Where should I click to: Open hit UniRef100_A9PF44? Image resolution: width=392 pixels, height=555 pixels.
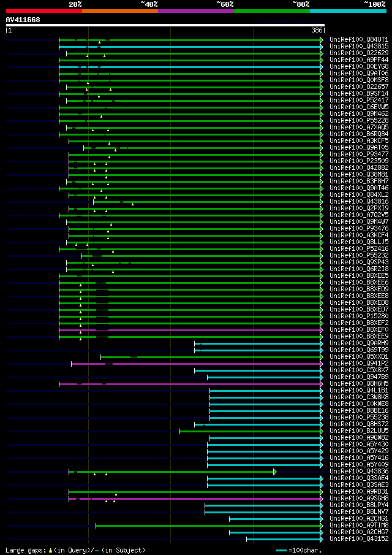coord(359,60)
